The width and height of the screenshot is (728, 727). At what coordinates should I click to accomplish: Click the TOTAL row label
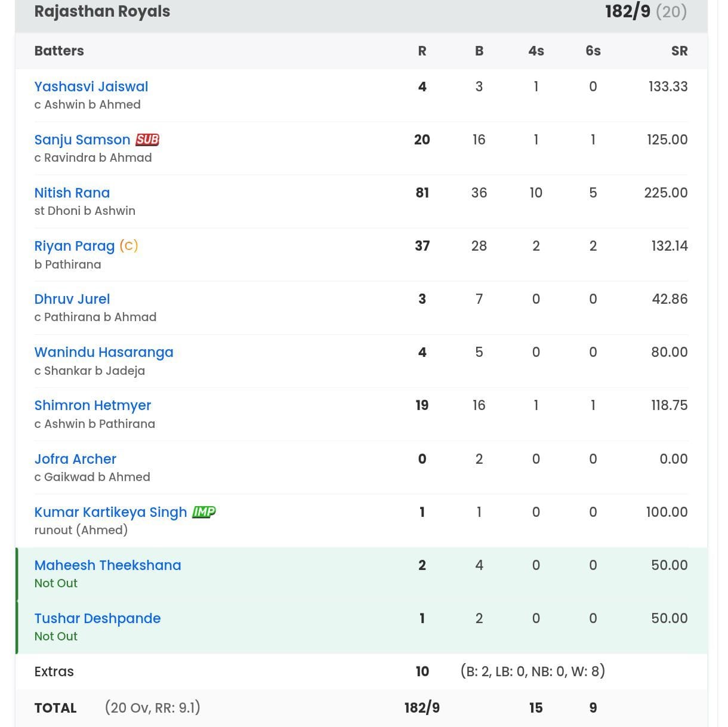55,708
